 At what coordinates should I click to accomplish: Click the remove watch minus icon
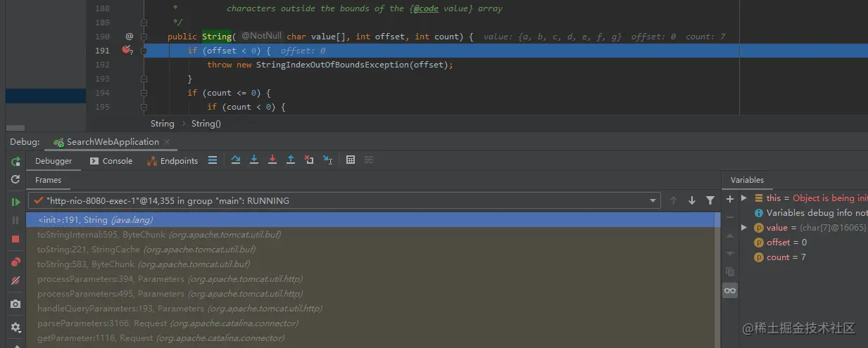(x=730, y=217)
